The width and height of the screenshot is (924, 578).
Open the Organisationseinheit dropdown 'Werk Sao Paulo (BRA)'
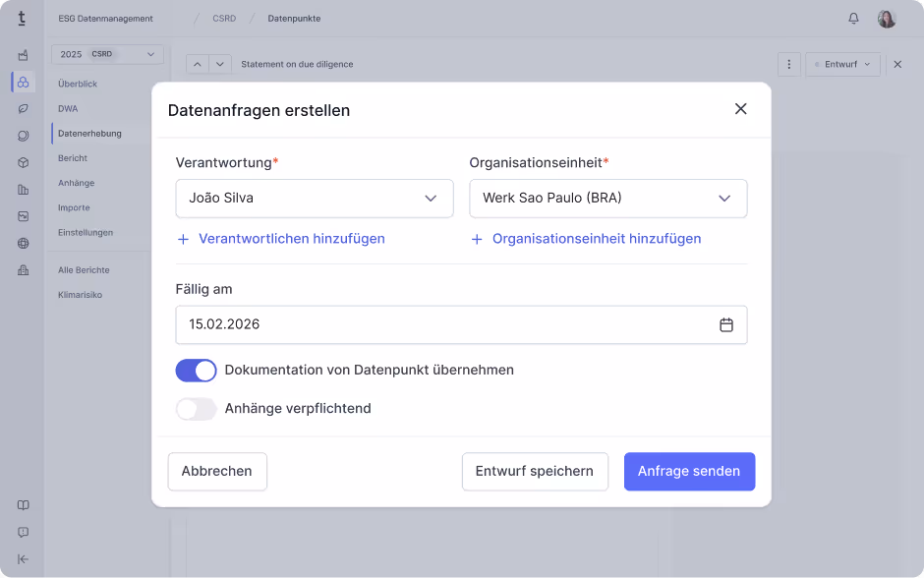point(607,198)
